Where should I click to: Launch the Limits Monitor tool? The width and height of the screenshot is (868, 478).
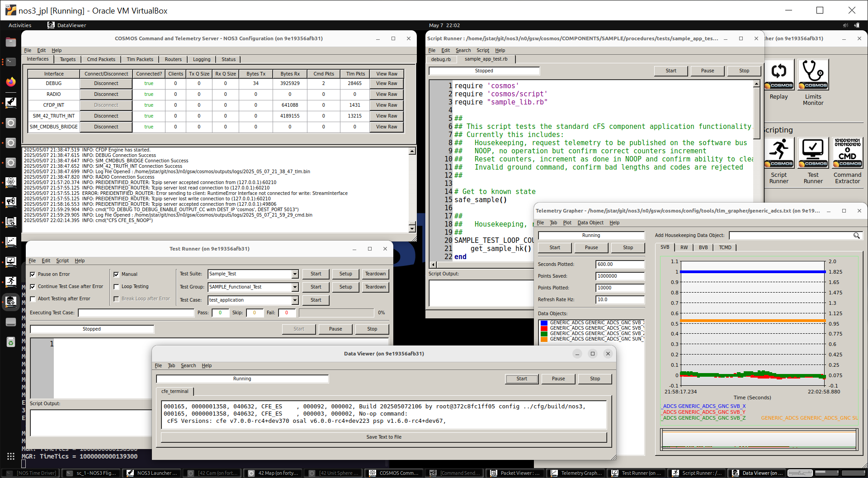[813, 75]
